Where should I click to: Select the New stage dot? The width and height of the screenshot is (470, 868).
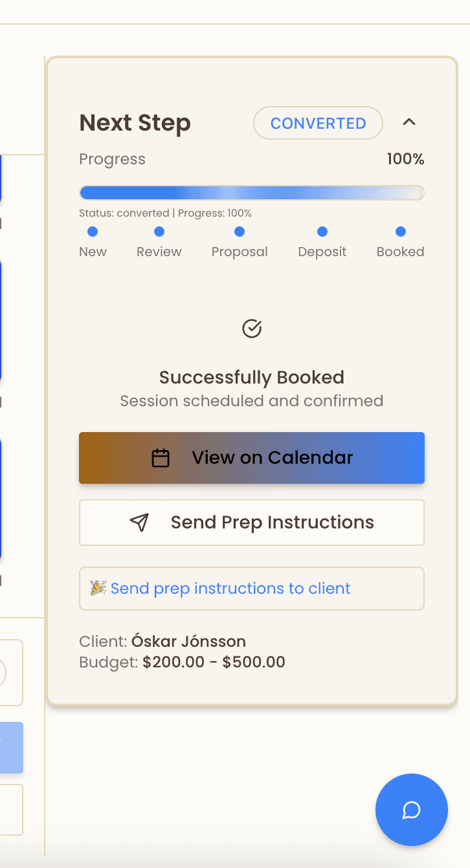[93, 232]
